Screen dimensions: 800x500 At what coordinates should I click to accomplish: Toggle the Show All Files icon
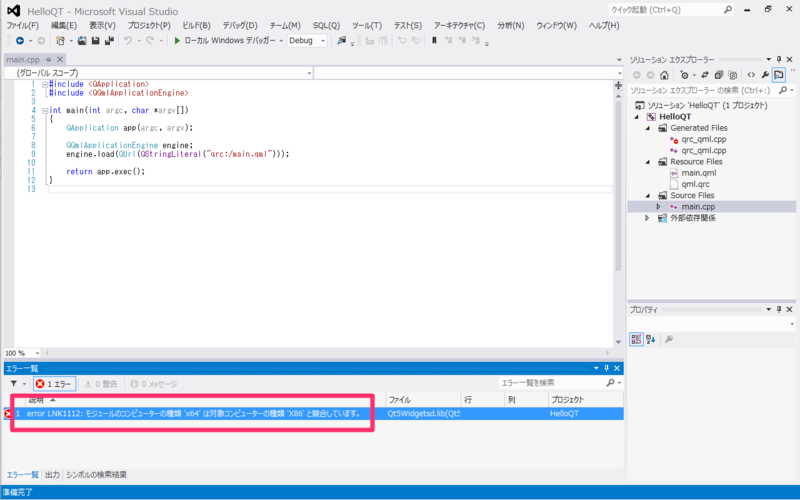coord(733,75)
